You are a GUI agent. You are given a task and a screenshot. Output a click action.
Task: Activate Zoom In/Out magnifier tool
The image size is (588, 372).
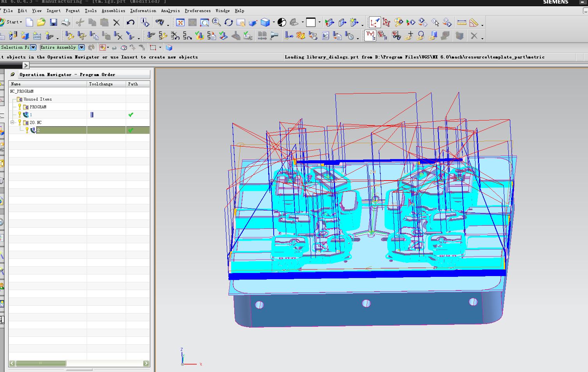[x=216, y=22]
